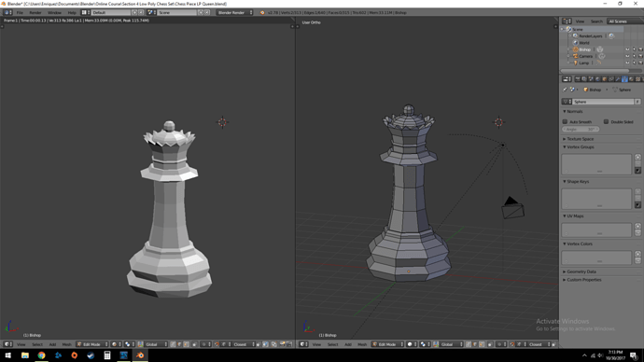Toggle Lamp visibility eye in the outliner

tap(627, 63)
